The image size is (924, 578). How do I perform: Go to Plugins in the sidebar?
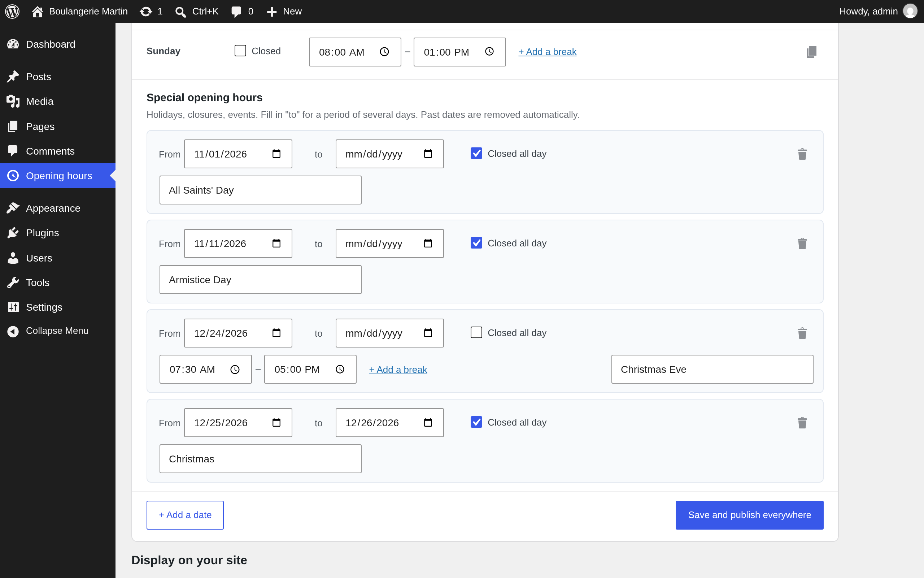58,233
